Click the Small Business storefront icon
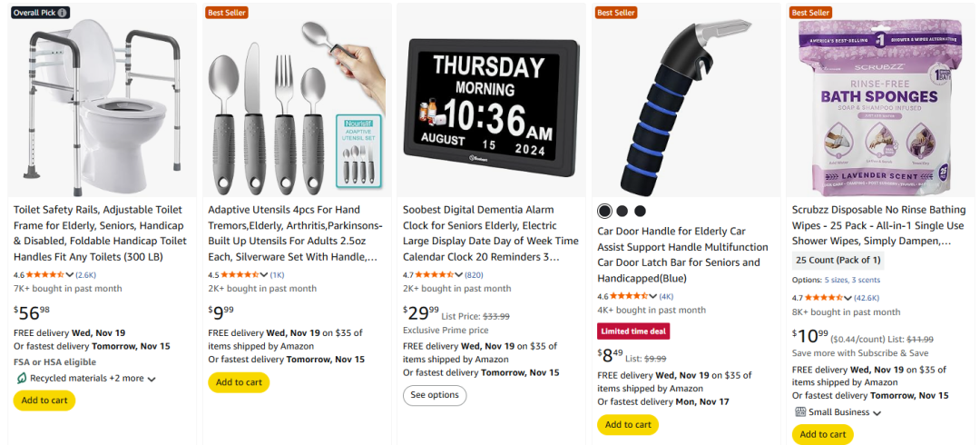 (x=800, y=411)
